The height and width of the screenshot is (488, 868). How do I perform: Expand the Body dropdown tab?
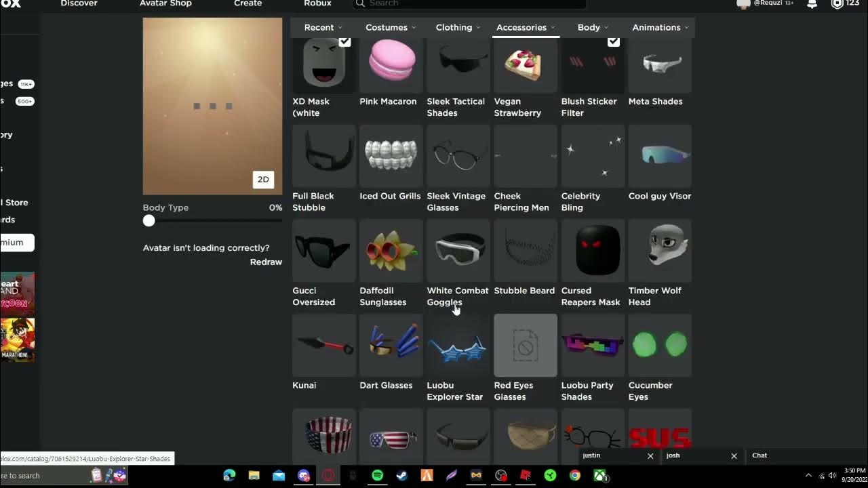tap(593, 27)
